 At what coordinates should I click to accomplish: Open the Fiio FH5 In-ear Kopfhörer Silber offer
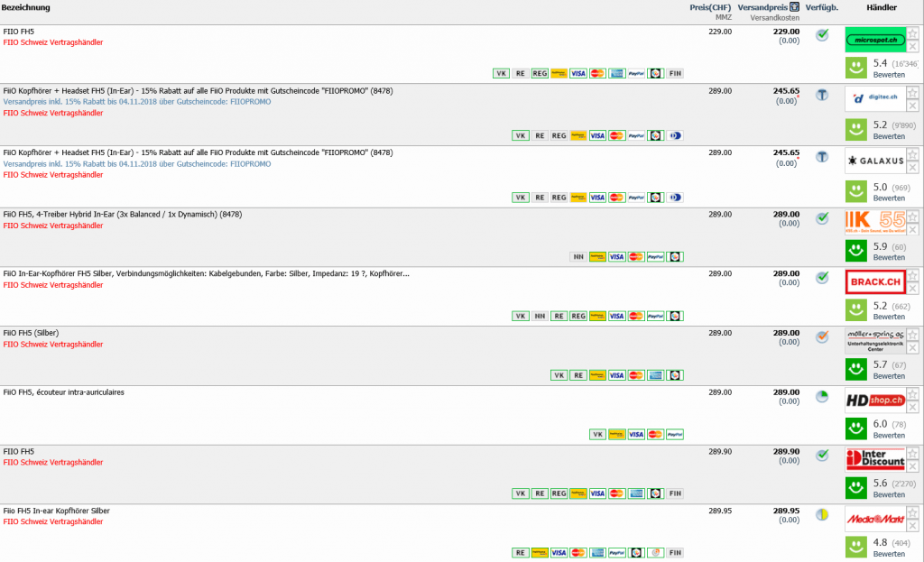57,511
